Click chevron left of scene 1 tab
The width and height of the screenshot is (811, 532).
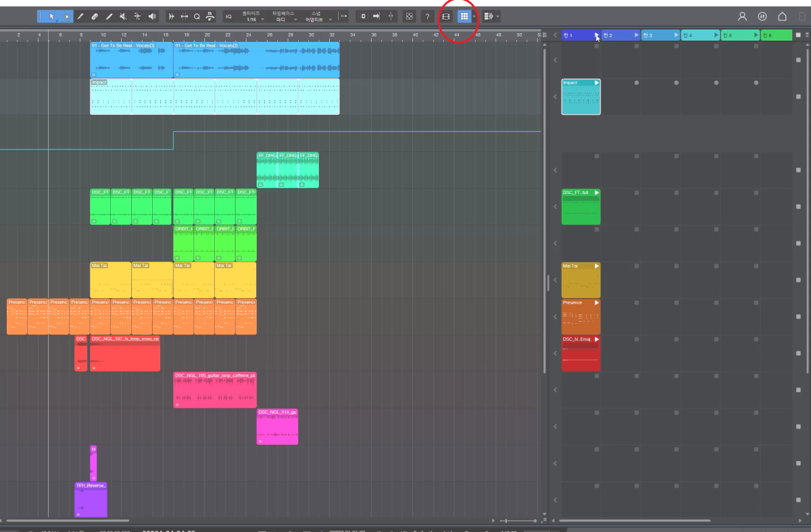555,35
